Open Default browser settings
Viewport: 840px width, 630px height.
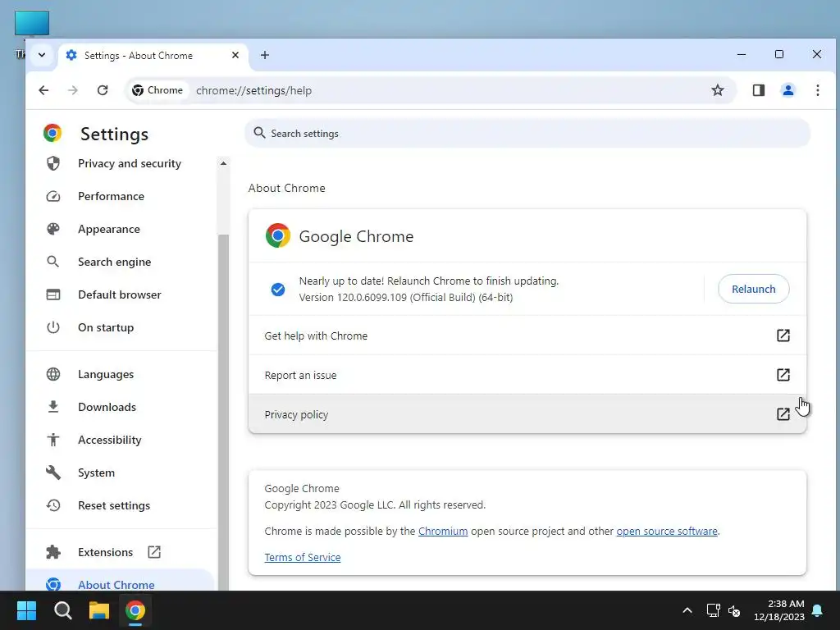[x=121, y=294]
